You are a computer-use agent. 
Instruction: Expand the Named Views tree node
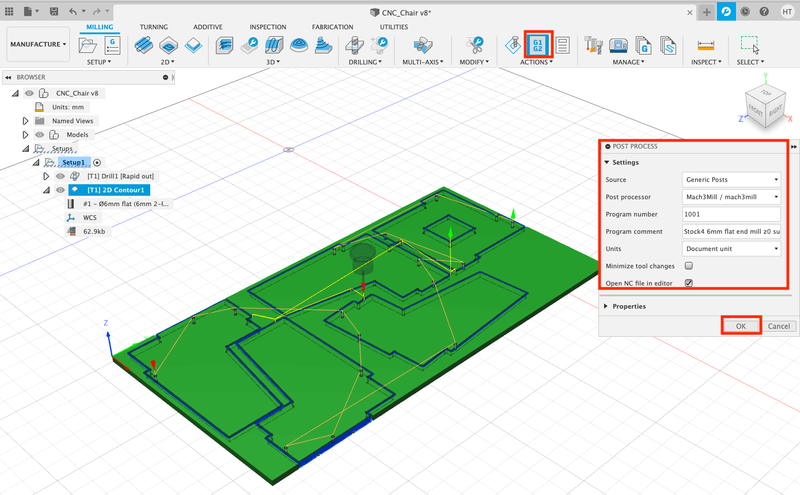pos(26,120)
